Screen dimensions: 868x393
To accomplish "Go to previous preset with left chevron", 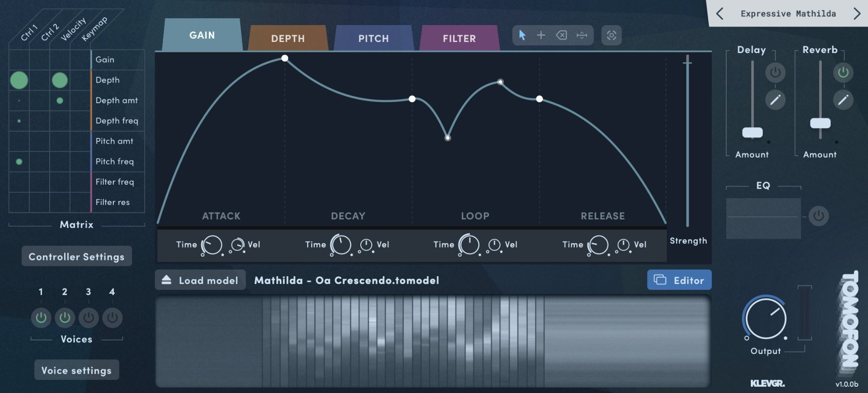I will pyautogui.click(x=719, y=14).
